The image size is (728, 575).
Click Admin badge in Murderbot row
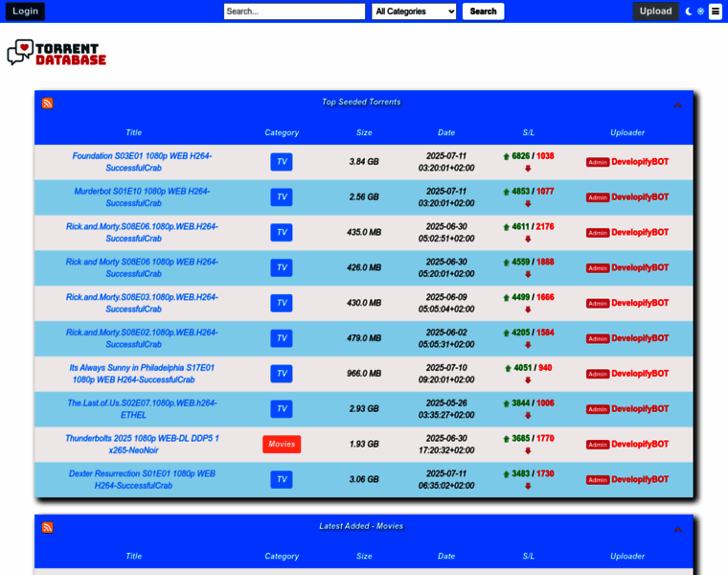pos(598,197)
